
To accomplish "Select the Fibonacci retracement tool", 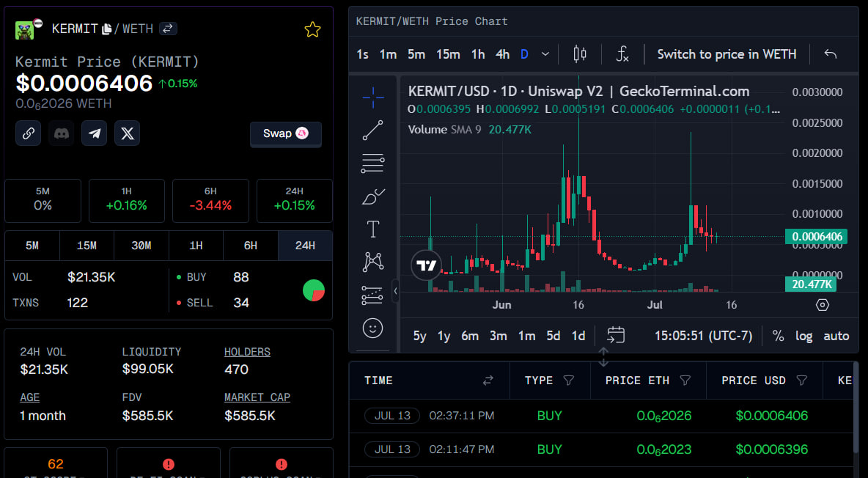I will click(372, 163).
